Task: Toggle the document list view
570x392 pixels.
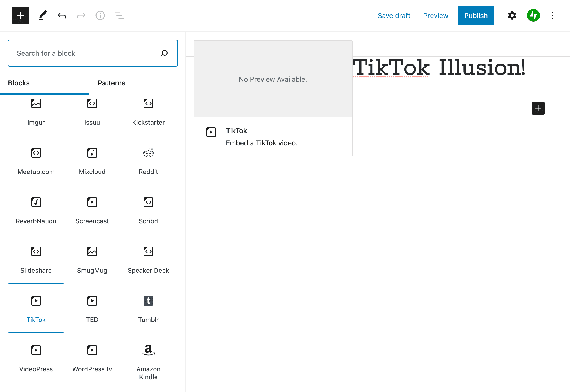Action: (119, 15)
